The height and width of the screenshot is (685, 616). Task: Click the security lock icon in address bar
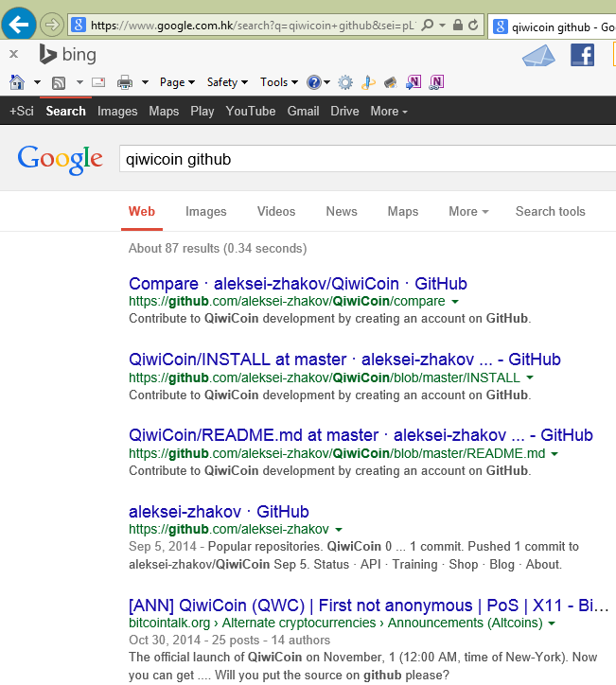(x=457, y=25)
